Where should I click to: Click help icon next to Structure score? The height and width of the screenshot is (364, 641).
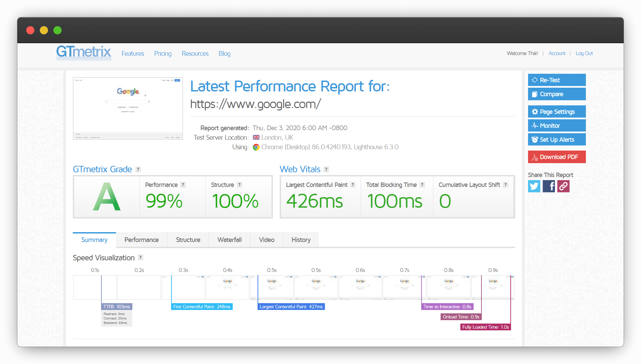[240, 185]
